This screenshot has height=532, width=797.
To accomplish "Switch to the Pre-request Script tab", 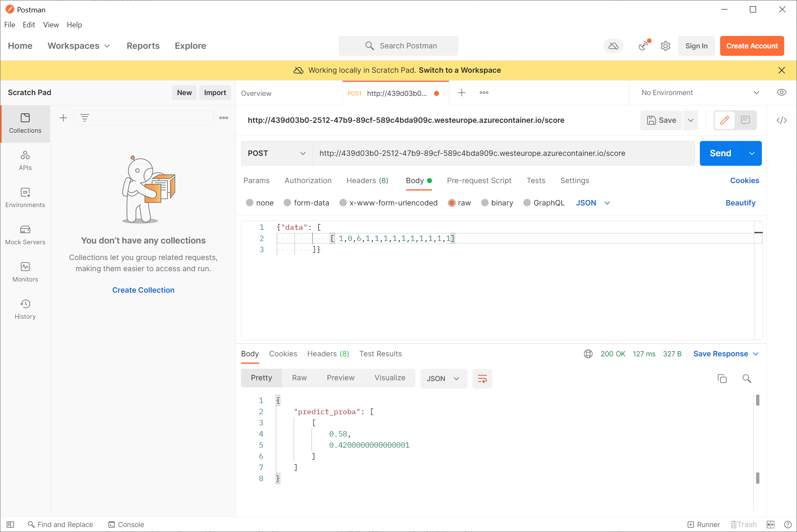I will point(479,181).
